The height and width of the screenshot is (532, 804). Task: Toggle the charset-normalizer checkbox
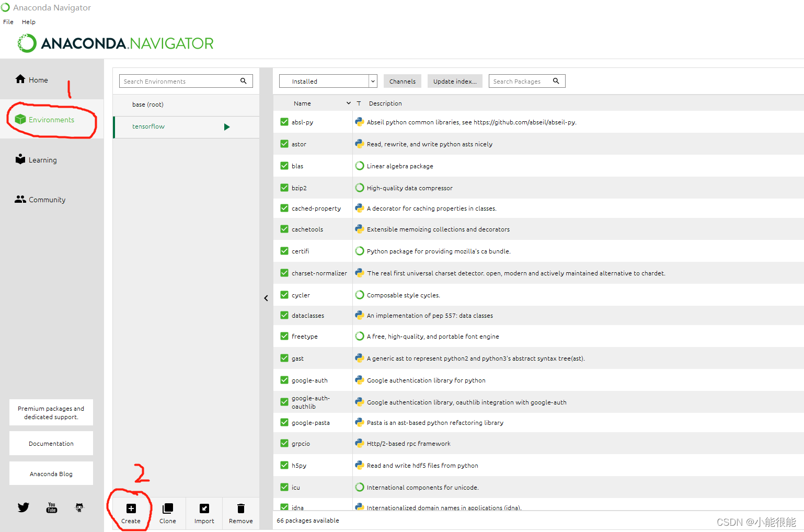point(284,273)
